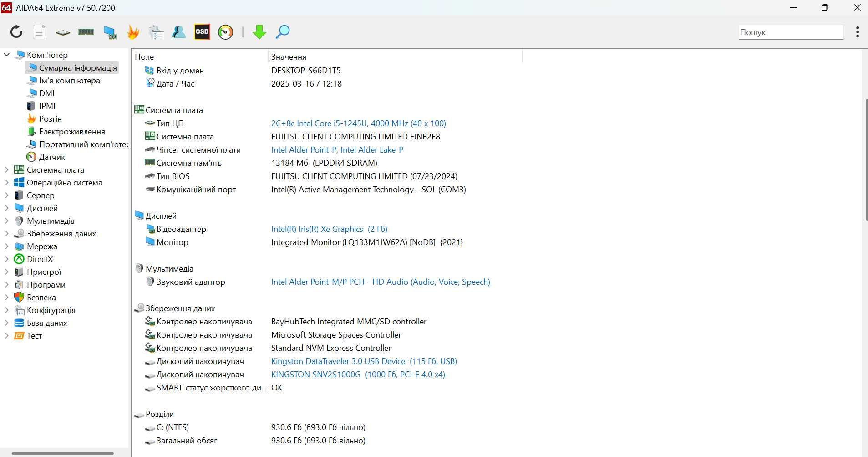This screenshot has width=868, height=457.
Task: Open the sensor gauge toolbar icon
Action: tap(225, 32)
